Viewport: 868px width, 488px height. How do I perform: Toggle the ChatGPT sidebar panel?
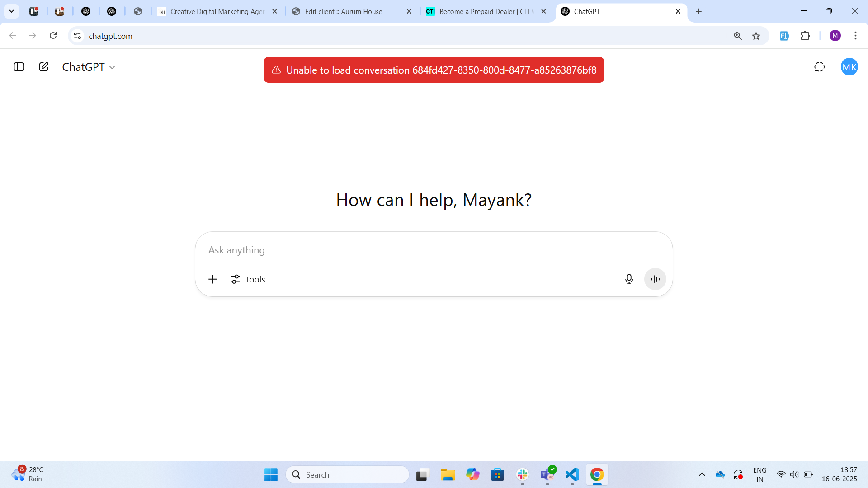(x=19, y=67)
